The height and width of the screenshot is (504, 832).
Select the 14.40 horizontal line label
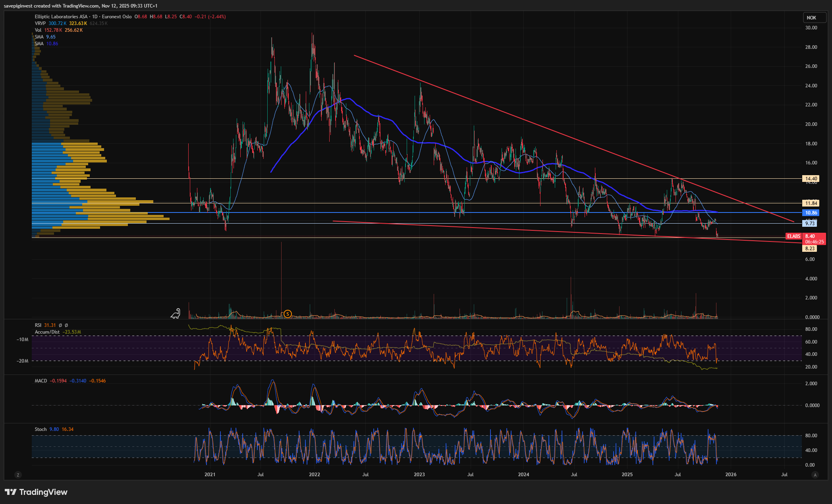(x=811, y=179)
